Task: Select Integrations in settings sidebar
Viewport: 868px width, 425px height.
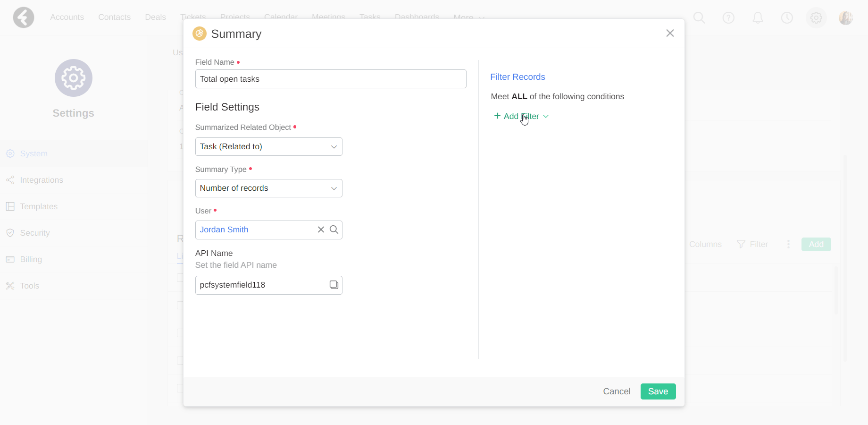Action: coord(74,180)
